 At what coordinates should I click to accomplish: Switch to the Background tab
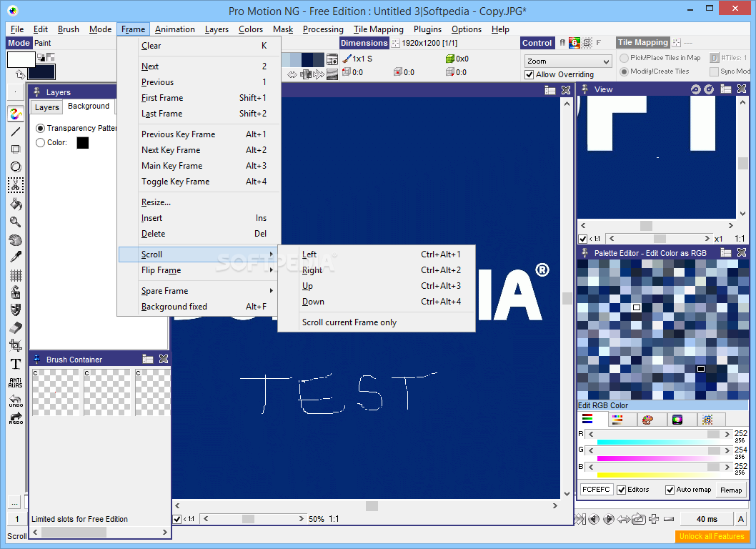click(x=89, y=106)
